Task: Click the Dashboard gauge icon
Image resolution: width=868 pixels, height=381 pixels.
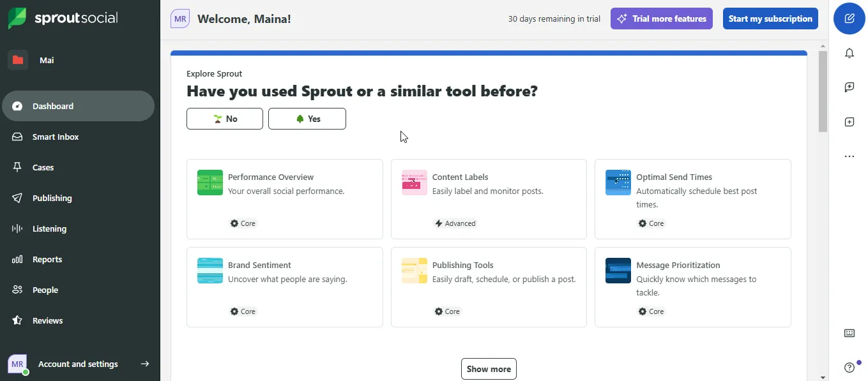Action: [x=18, y=106]
